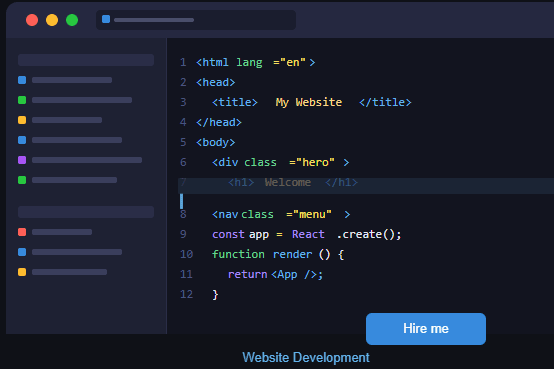
Task: Click the "<head>" opening tag on line 2
Action: (216, 82)
